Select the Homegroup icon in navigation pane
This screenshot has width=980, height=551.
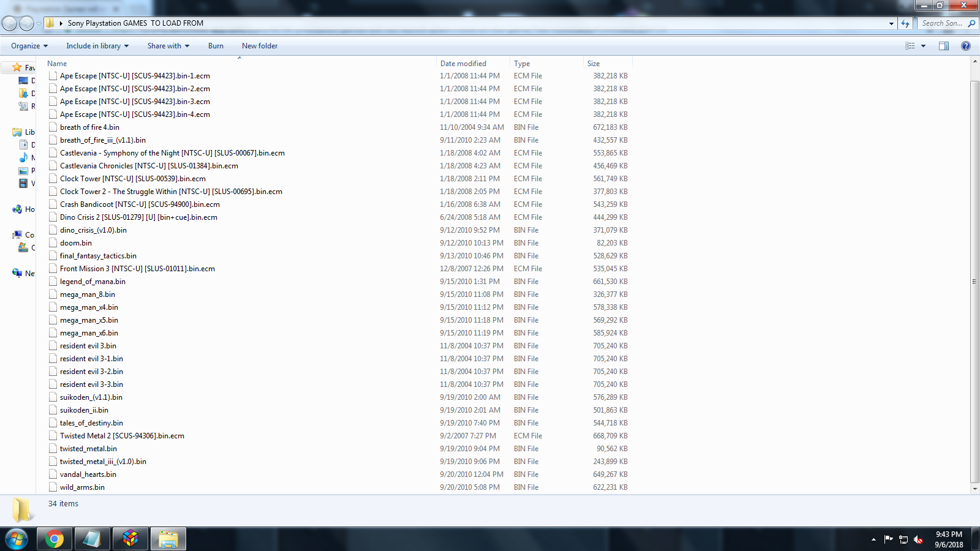pos(17,209)
